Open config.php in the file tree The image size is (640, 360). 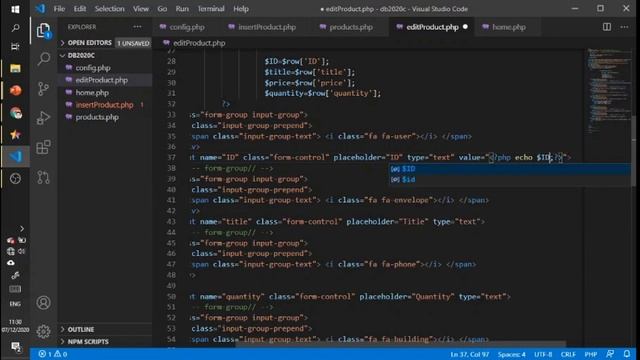coord(93,68)
